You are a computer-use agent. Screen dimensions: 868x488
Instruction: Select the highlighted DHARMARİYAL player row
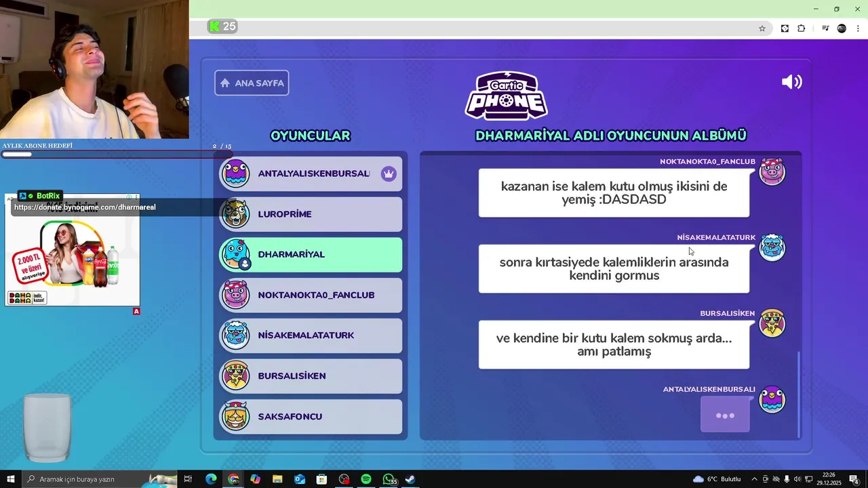point(311,254)
